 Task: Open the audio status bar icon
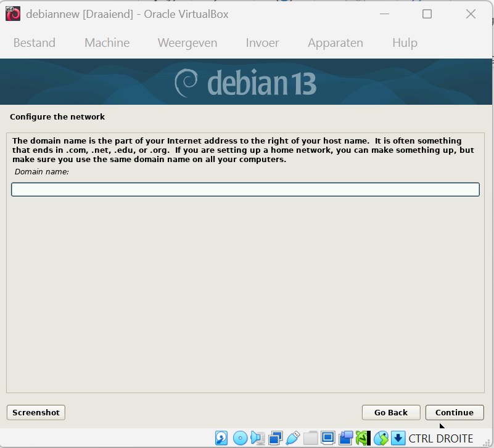pyautogui.click(x=258, y=438)
